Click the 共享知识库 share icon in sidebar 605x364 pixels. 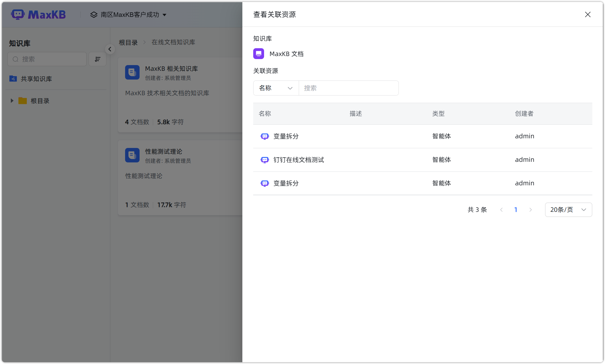pos(13,79)
